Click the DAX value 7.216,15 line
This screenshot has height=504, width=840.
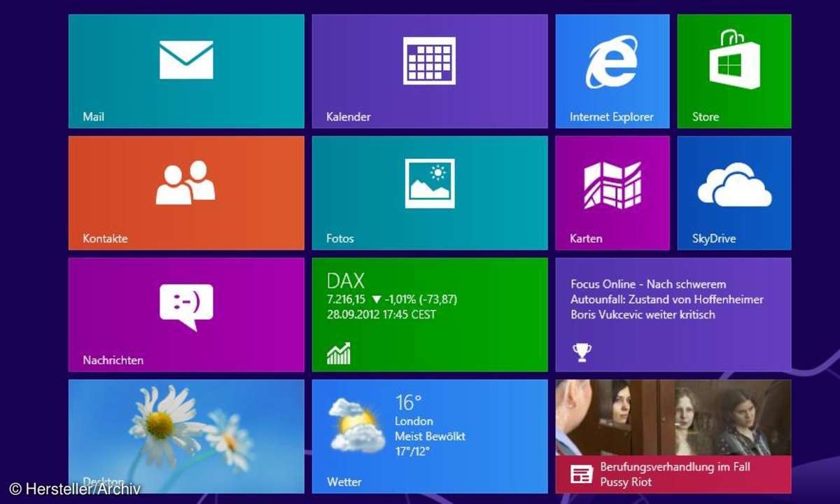click(x=392, y=300)
